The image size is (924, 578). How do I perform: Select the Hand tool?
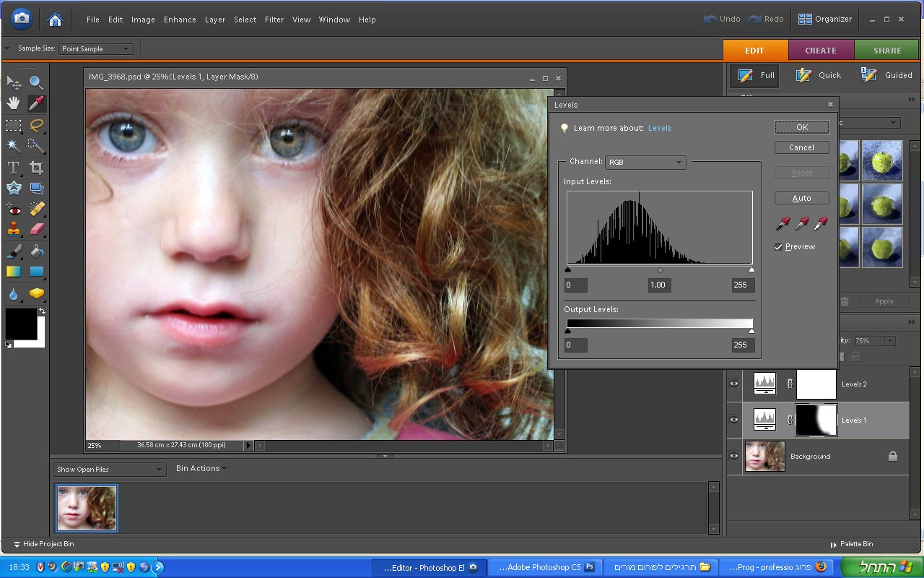coord(13,103)
